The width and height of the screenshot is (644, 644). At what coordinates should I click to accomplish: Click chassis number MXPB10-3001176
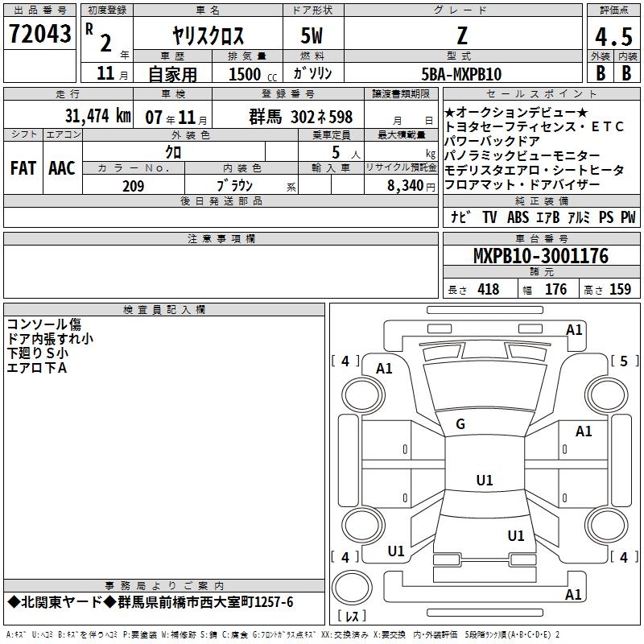pos(541,256)
